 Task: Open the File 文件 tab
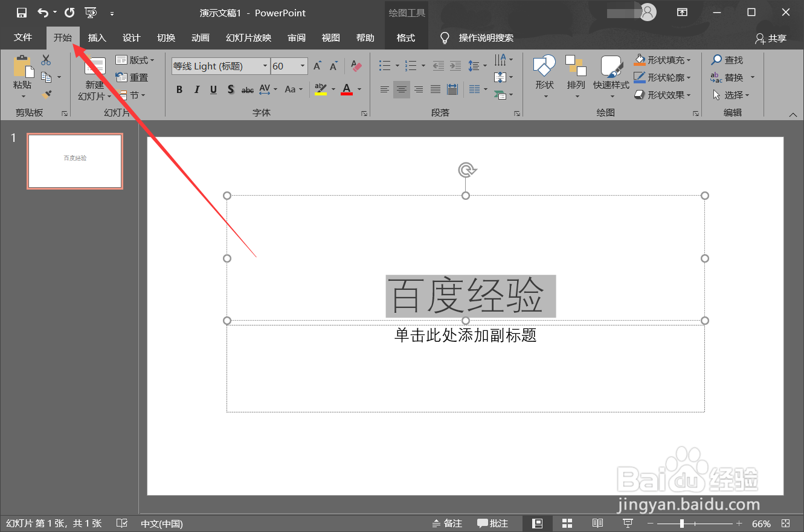(x=23, y=37)
